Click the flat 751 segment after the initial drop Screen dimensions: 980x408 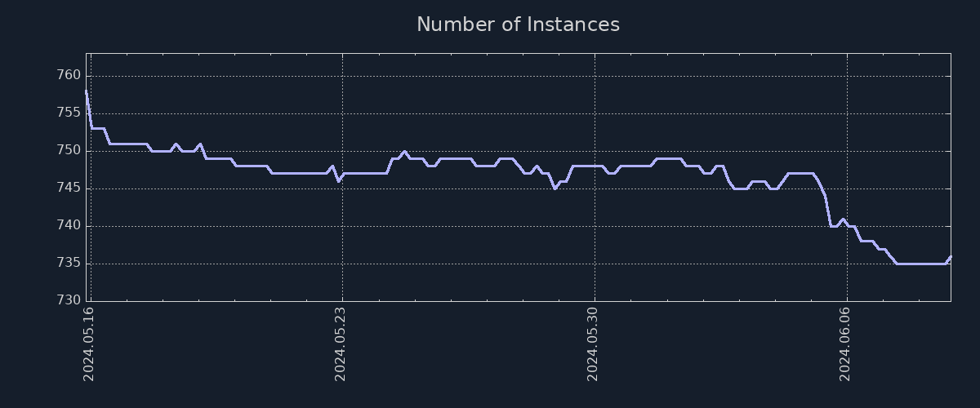tap(128, 144)
